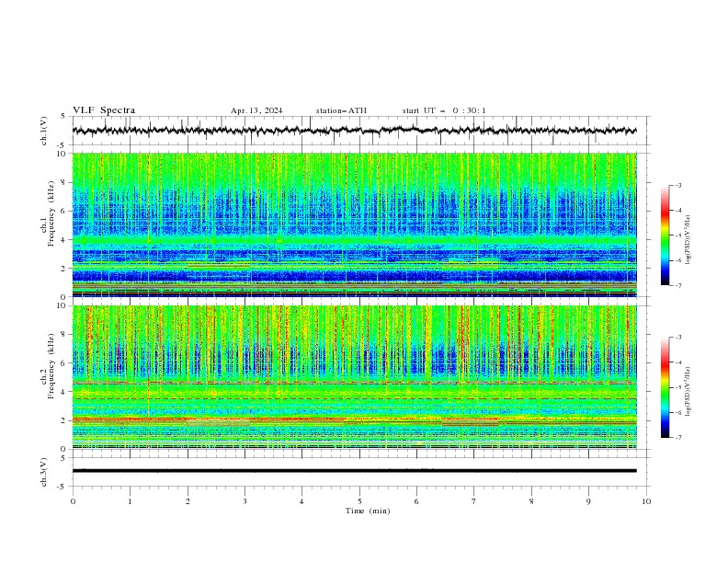Click the "-3" tick on ch.2 color bar

coord(678,338)
